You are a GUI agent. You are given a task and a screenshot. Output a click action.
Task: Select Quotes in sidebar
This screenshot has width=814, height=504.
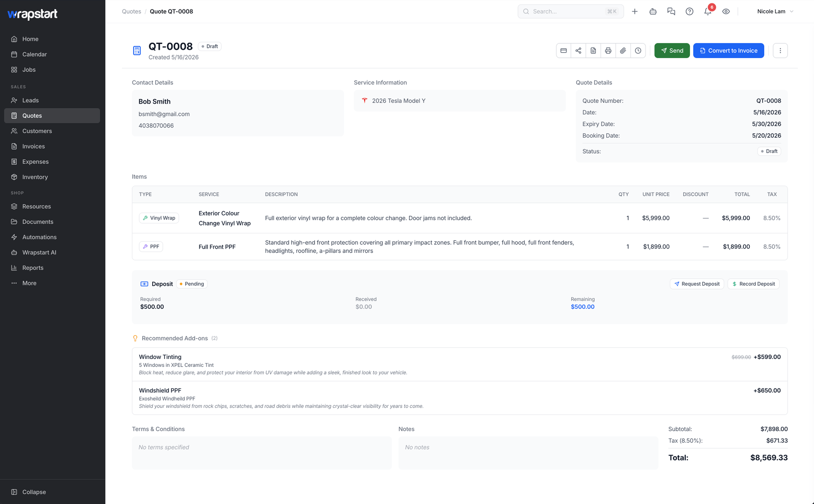coord(52,116)
